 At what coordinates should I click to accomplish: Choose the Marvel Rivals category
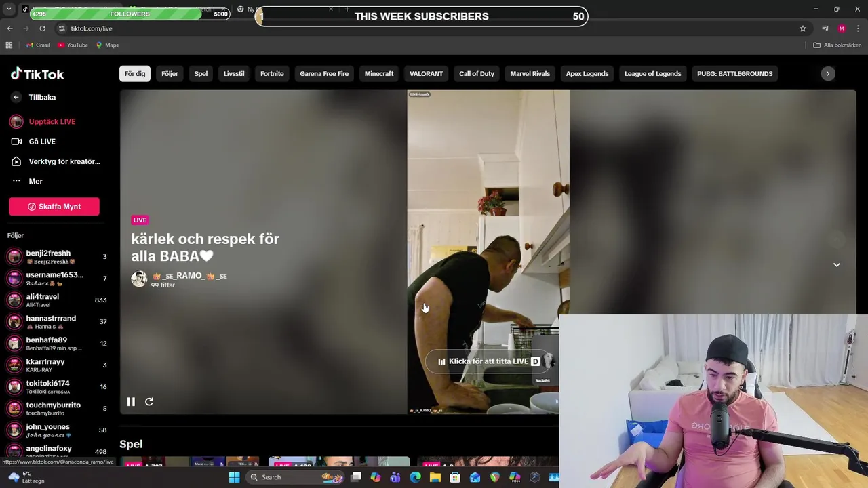tap(530, 73)
